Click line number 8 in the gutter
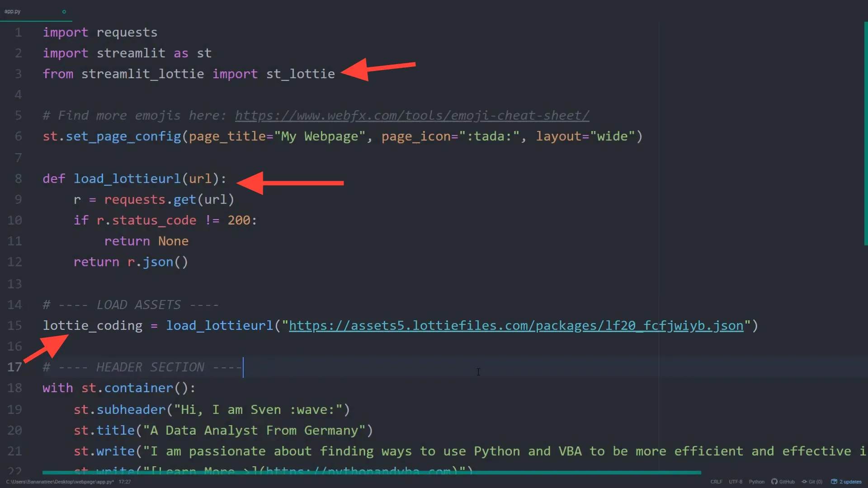Image resolution: width=868 pixels, height=488 pixels. (x=18, y=179)
